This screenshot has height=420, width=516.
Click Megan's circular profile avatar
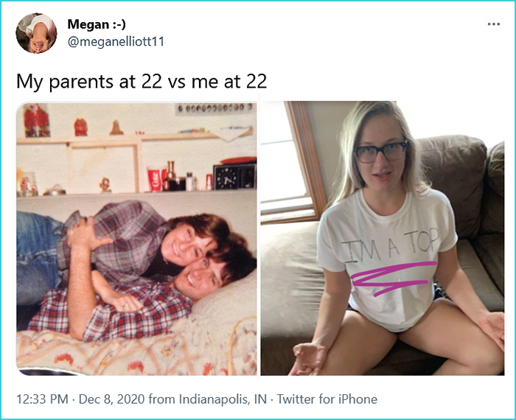coord(36,33)
